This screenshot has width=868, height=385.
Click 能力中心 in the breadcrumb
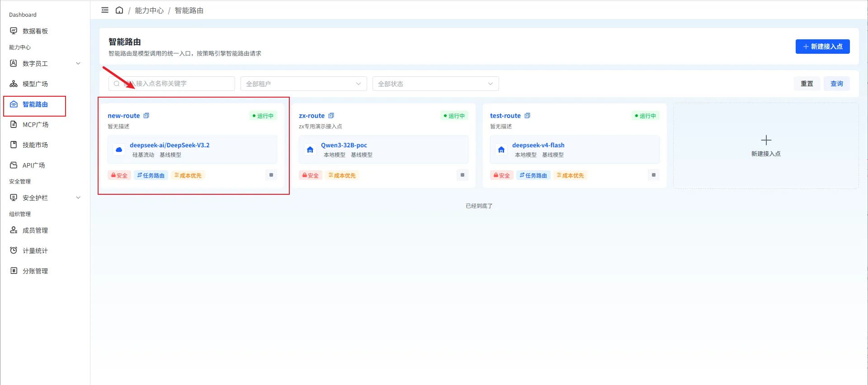149,10
